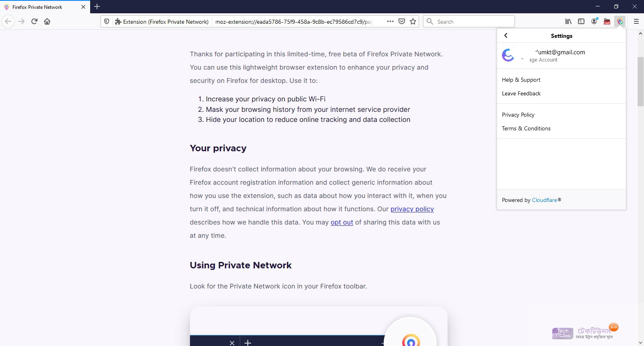Go to the Firefox home page
Screen dimensions: 644x346
[47, 21]
